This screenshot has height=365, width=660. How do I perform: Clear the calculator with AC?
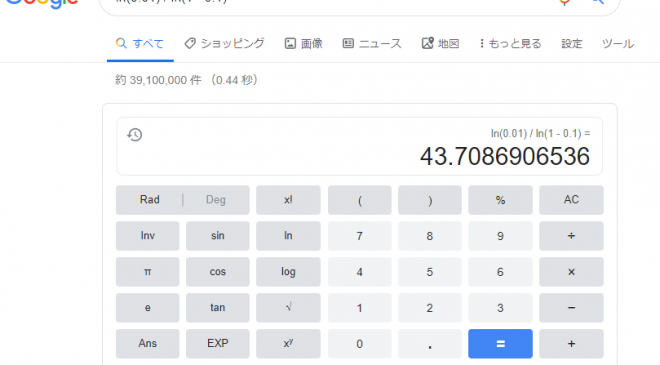tap(571, 200)
